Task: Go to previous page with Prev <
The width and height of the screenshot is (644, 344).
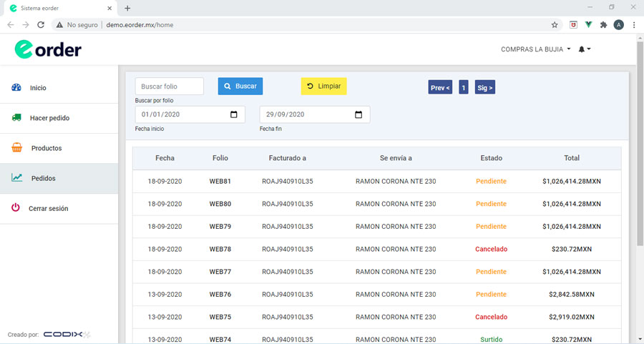Action: (440, 87)
